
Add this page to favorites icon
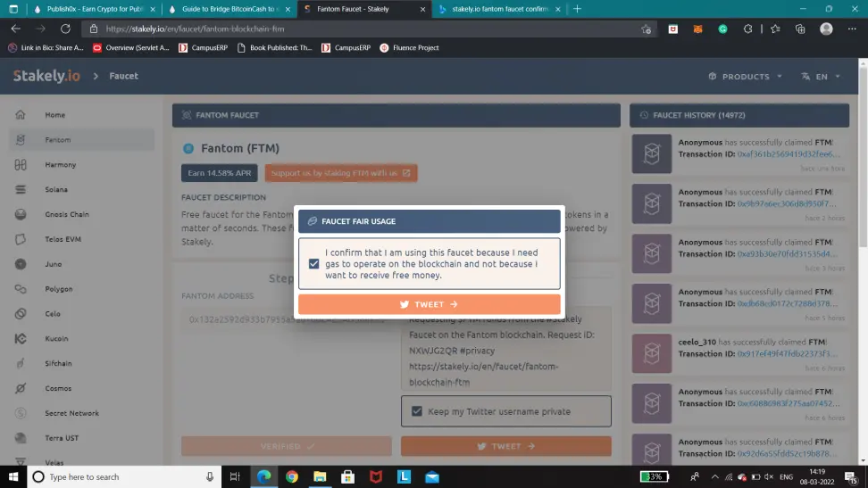coord(646,29)
